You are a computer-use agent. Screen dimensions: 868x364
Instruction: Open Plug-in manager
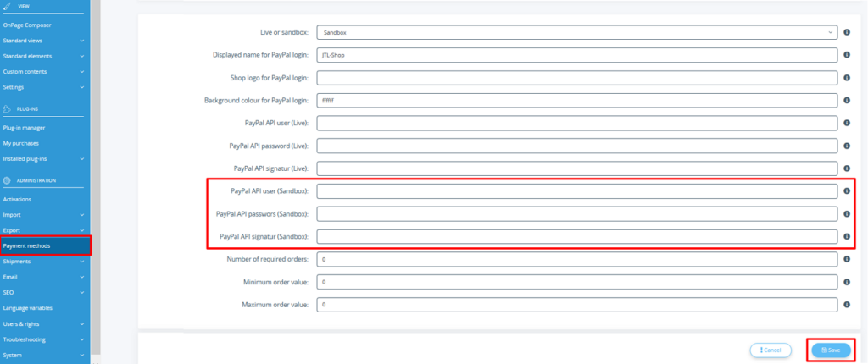point(24,128)
